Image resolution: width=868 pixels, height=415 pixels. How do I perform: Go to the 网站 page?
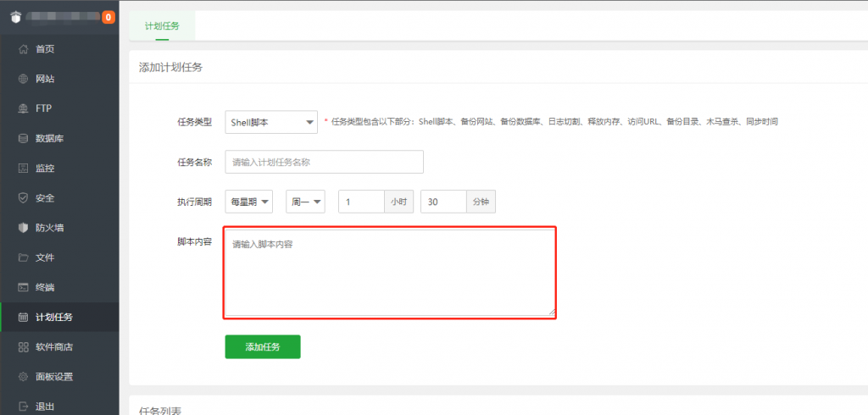point(59,79)
